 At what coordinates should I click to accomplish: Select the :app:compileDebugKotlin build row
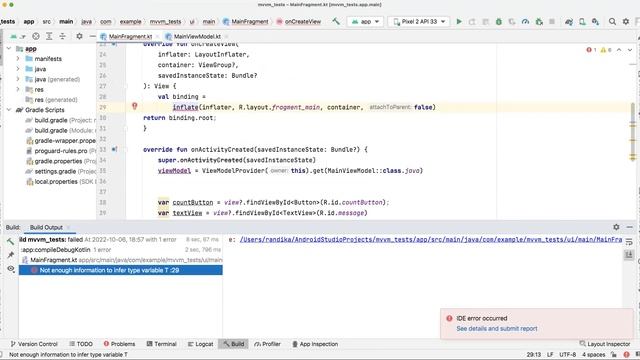(x=121, y=249)
